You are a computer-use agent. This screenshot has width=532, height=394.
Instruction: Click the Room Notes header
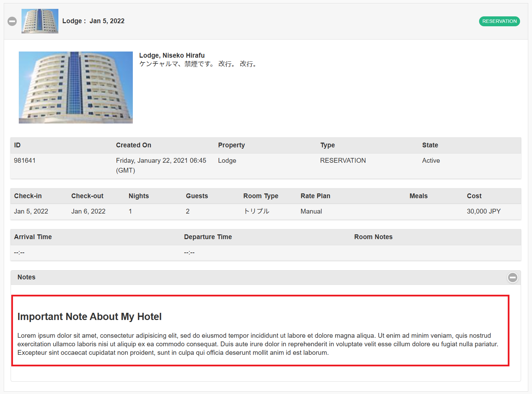pos(373,237)
